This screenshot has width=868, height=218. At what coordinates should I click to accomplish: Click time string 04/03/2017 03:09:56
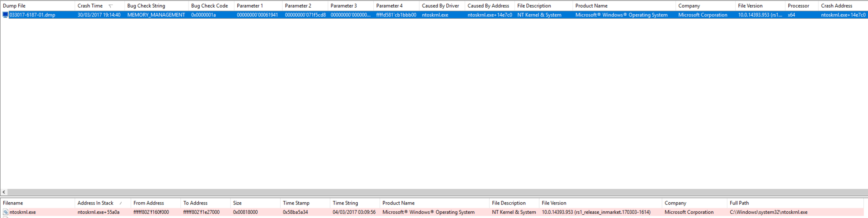pos(354,212)
